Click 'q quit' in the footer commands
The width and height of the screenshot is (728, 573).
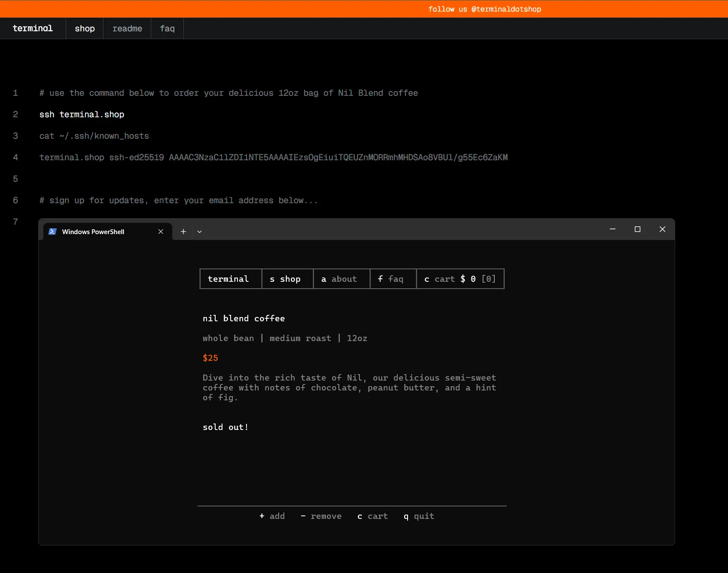(x=419, y=516)
